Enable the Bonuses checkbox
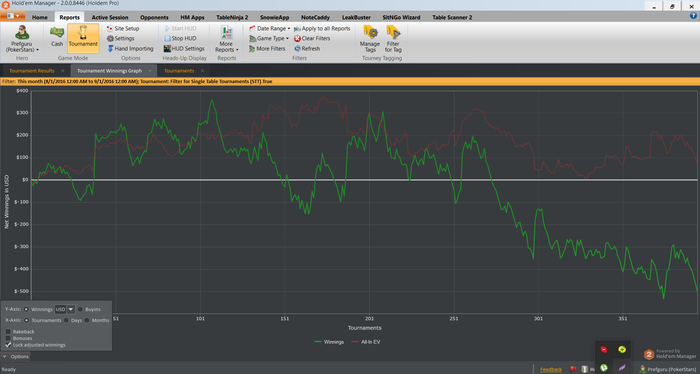 pyautogui.click(x=8, y=338)
